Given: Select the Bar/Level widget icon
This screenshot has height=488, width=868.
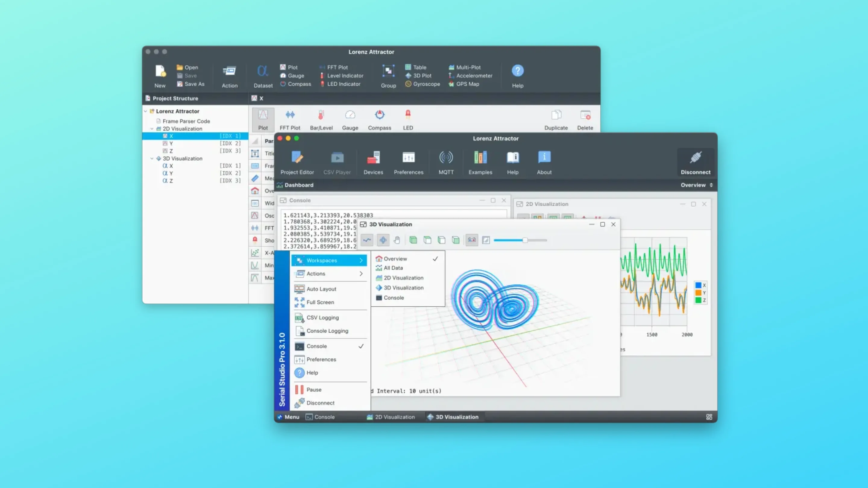Looking at the screenshot, I should click(321, 120).
